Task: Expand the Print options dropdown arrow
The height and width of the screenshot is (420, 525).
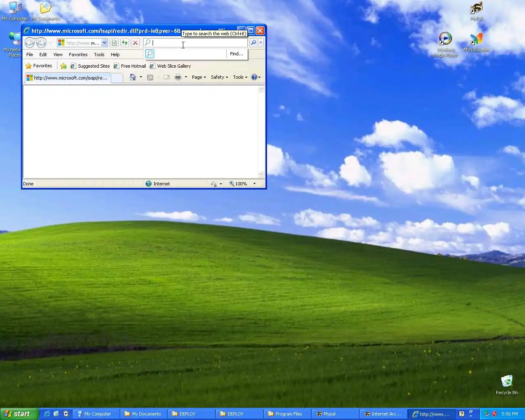Action: pyautogui.click(x=186, y=77)
